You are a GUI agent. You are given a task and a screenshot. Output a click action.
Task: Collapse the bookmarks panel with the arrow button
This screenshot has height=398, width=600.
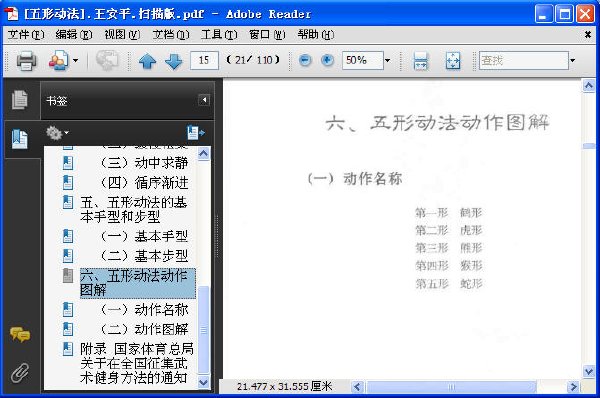coord(204,100)
